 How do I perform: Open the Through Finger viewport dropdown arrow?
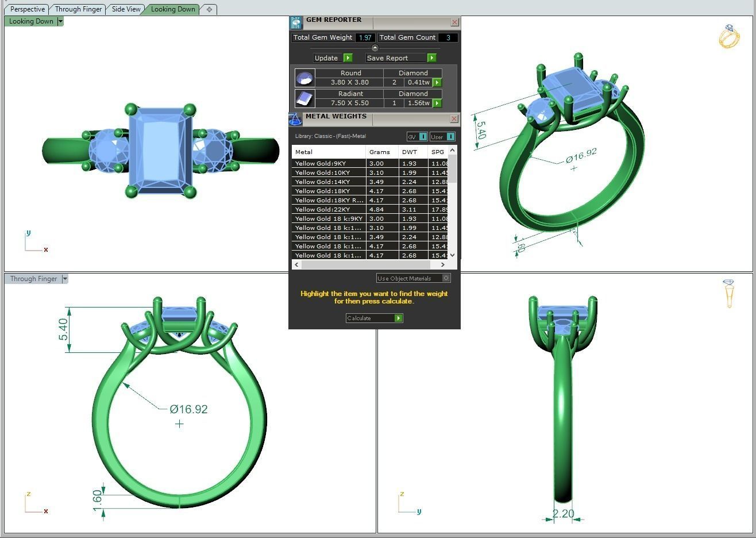pyautogui.click(x=65, y=279)
